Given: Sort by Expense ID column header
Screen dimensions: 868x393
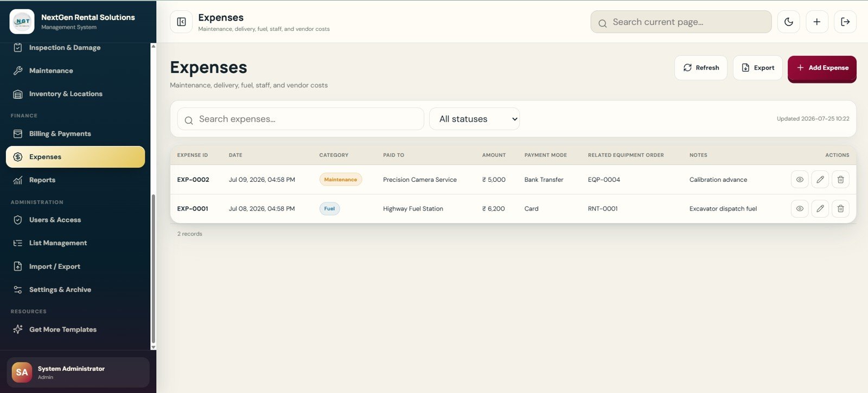Looking at the screenshot, I should pyautogui.click(x=193, y=155).
